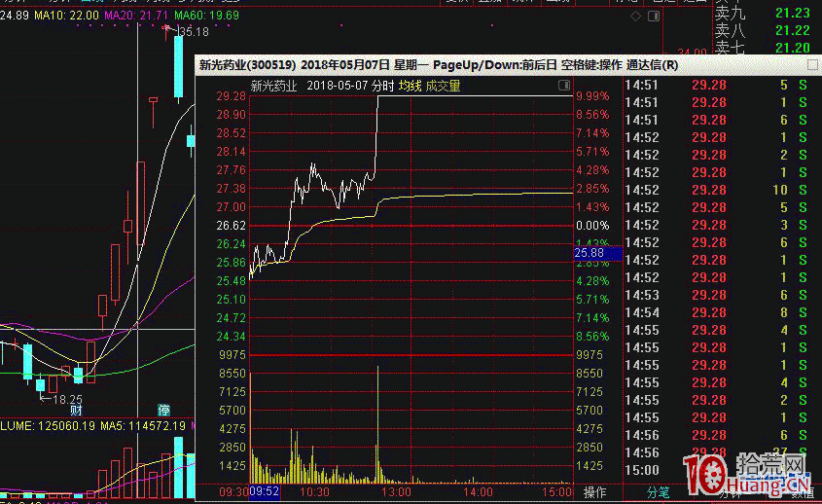Click the 10:30 time axis label
The width and height of the screenshot is (822, 504).
[314, 492]
